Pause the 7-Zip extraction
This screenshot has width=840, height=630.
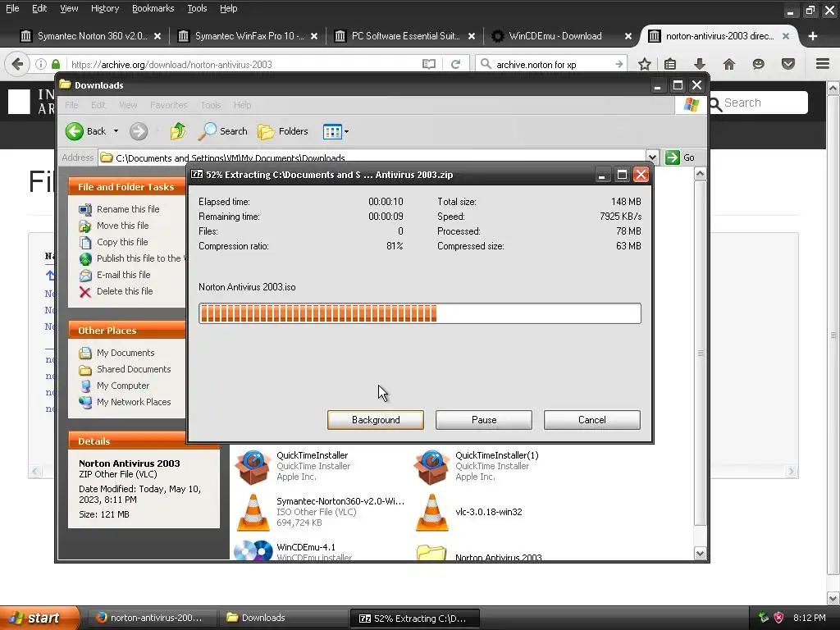pos(484,420)
